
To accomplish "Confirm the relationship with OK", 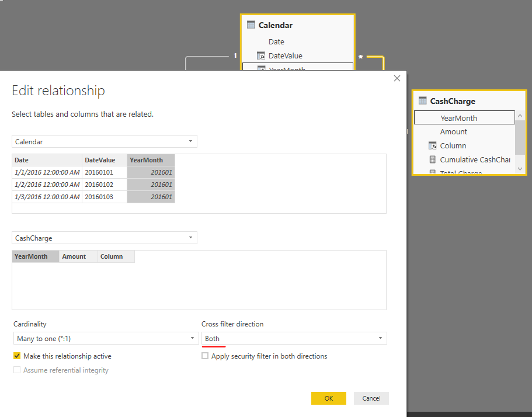I will tap(329, 398).
